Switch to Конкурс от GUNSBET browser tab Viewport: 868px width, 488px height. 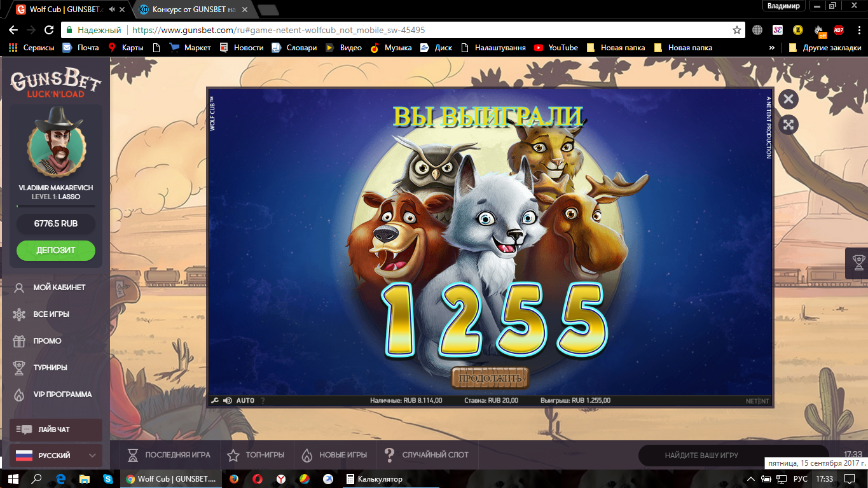[x=194, y=10]
